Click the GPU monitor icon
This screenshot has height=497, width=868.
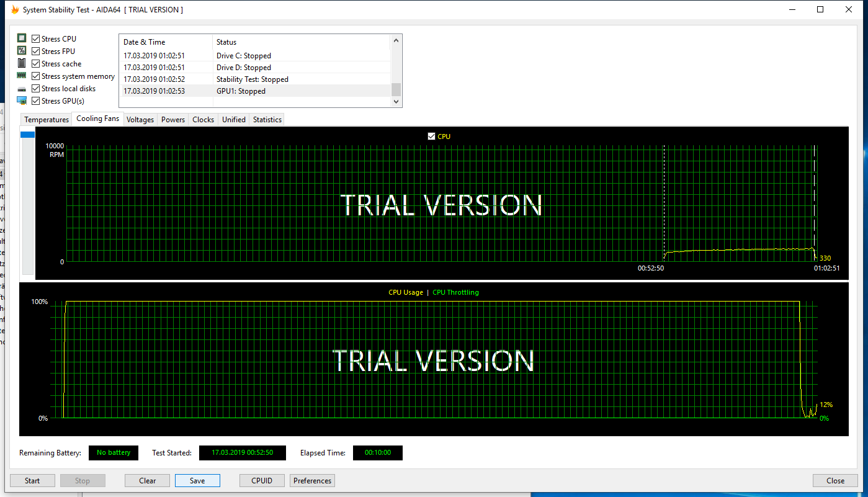[22, 101]
